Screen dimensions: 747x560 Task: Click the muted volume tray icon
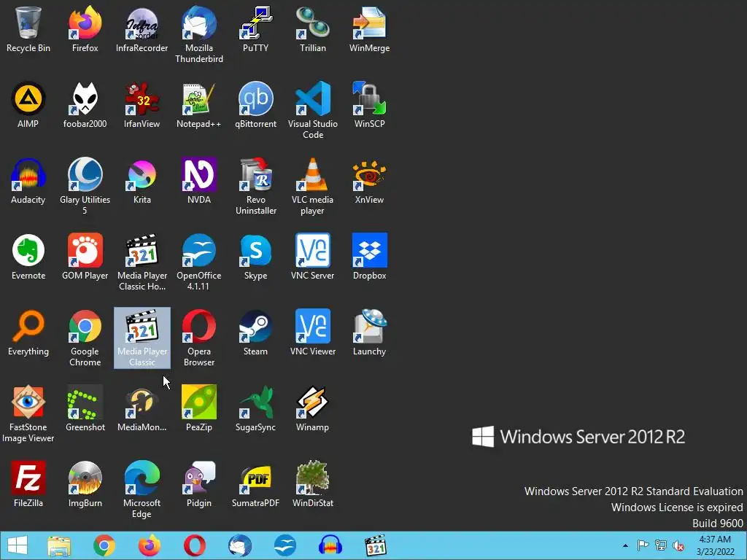[678, 545]
